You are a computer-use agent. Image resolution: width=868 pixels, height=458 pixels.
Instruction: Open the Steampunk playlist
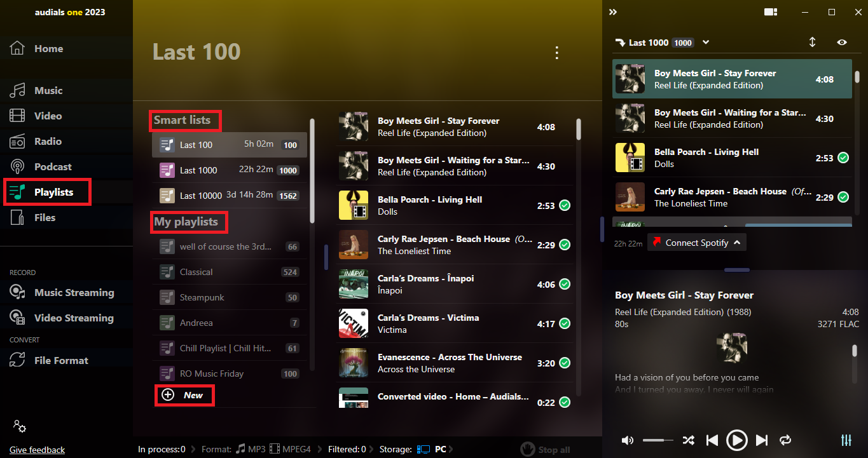point(230,297)
